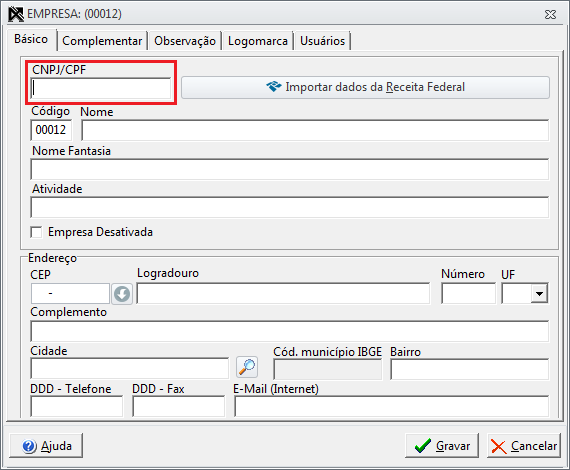The height and width of the screenshot is (470, 570).
Task: Click the city search magnifier icon
Action: pyautogui.click(x=247, y=367)
